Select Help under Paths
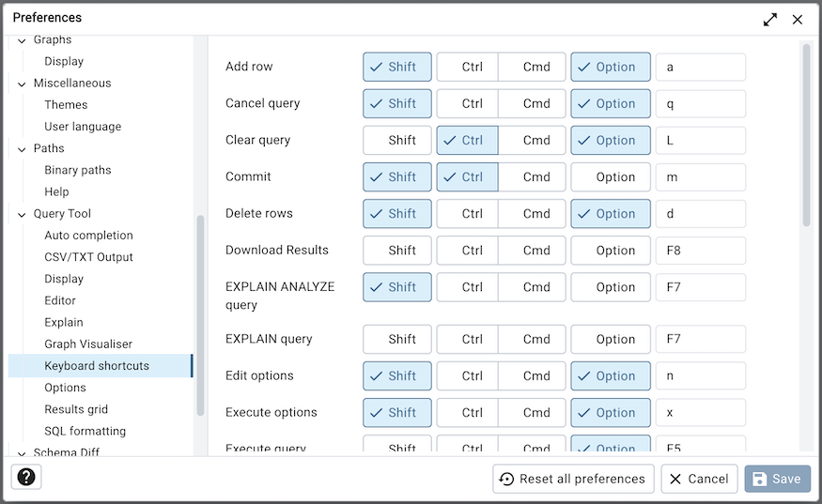 point(56,191)
